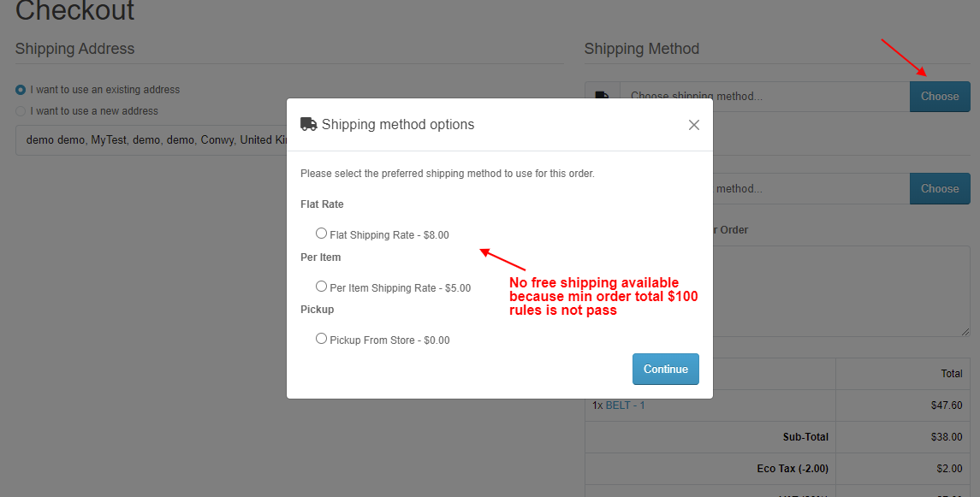The width and height of the screenshot is (980, 497).
Task: Click the 'Per Item Shipping Rate - $5.00' label
Action: [400, 288]
